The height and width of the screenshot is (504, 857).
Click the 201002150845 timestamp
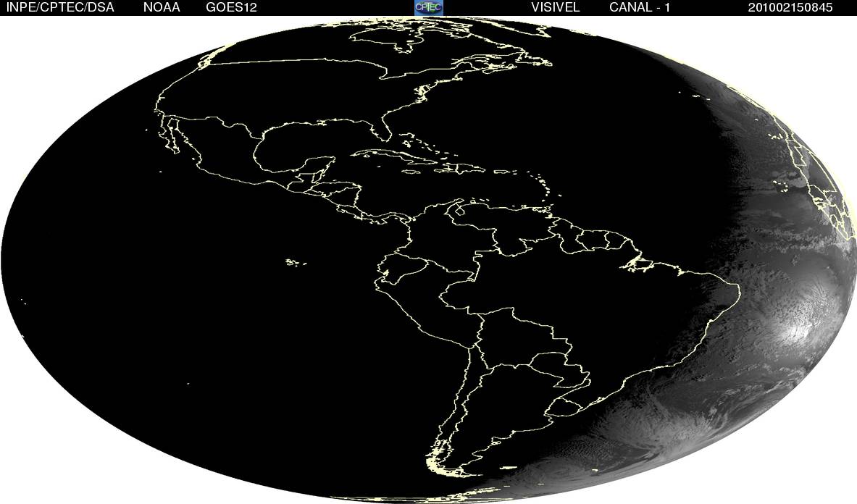click(x=790, y=7)
